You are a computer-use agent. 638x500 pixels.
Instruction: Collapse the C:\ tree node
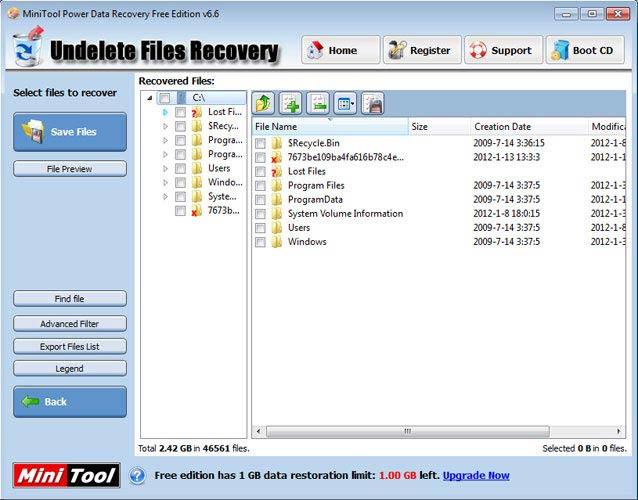(150, 98)
